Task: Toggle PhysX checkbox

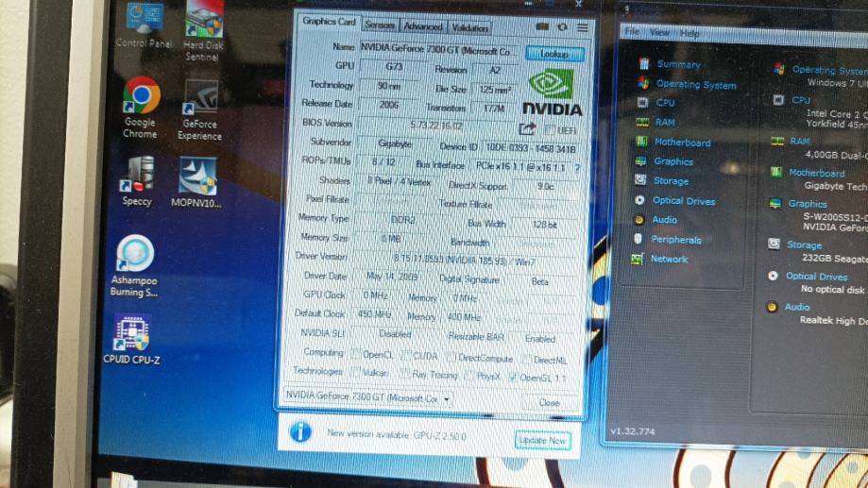Action: (469, 377)
